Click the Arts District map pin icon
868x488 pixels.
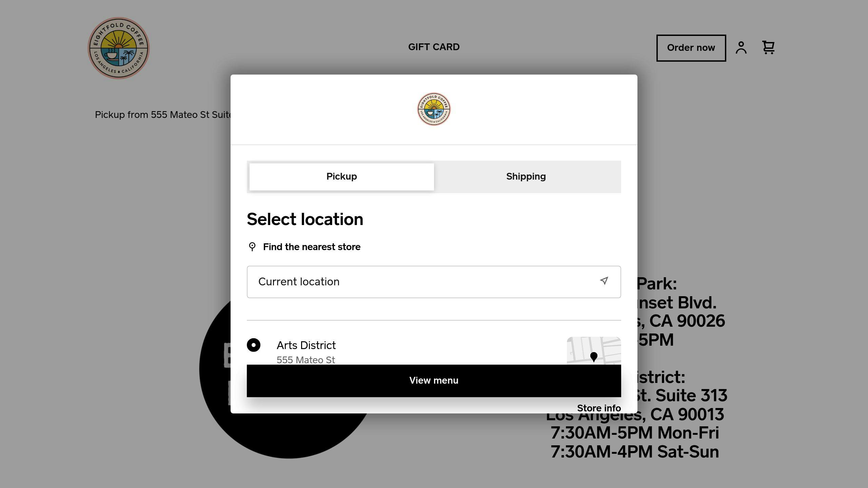pyautogui.click(x=593, y=356)
